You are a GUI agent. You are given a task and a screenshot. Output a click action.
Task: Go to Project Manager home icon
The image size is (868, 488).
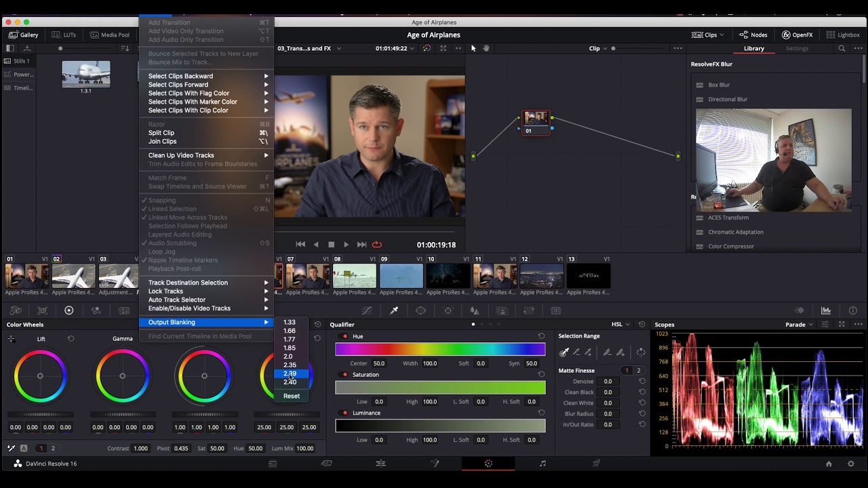click(828, 464)
